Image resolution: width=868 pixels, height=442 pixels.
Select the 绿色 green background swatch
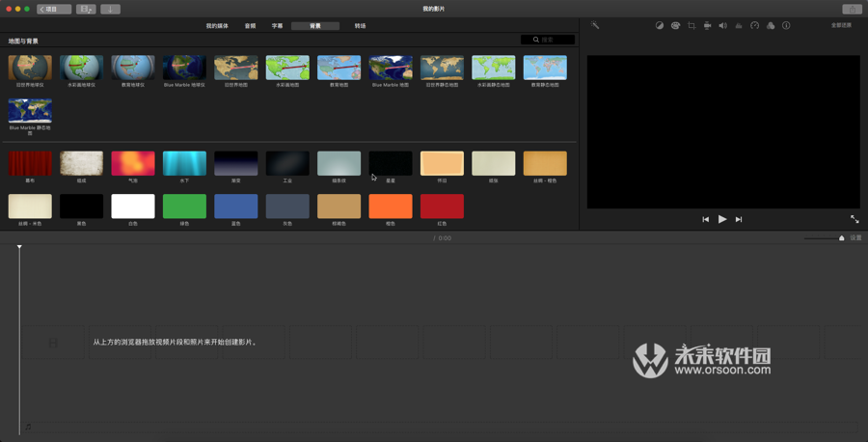click(184, 206)
